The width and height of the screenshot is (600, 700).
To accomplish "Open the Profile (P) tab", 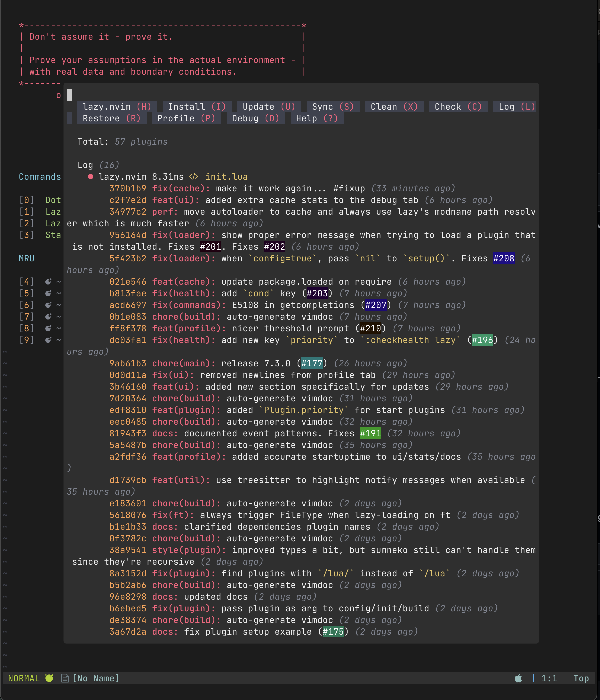I will pyautogui.click(x=186, y=119).
